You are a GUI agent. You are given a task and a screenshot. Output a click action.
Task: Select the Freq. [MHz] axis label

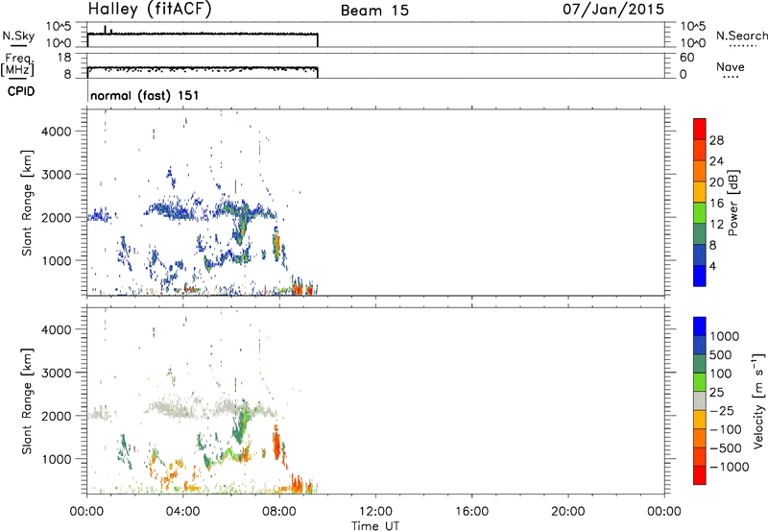click(x=17, y=65)
